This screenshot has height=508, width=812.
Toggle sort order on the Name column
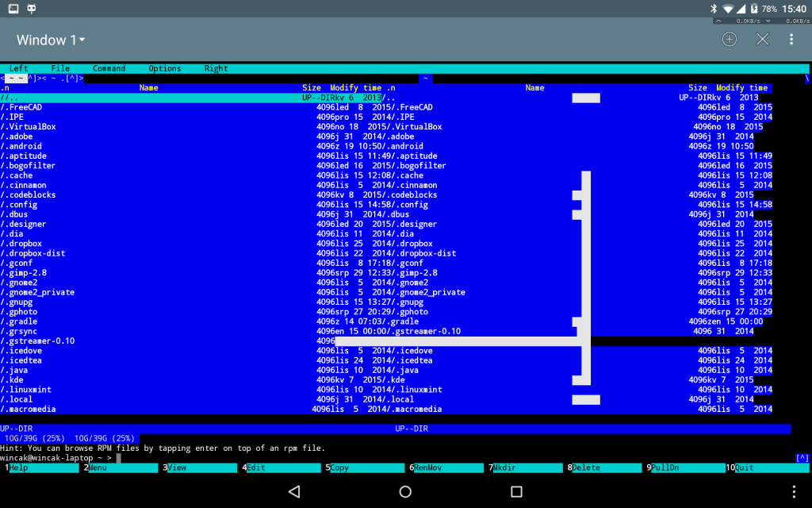pos(149,87)
